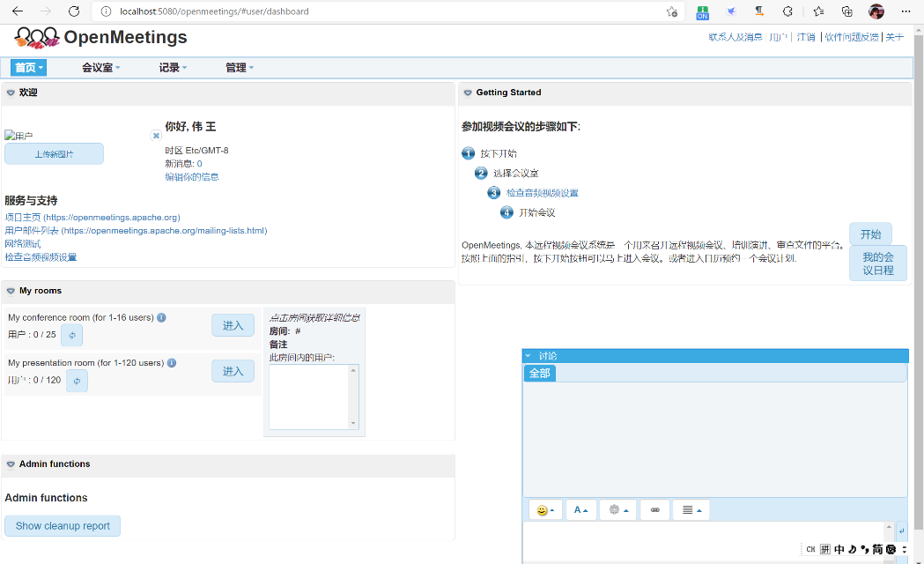
Task: Click the new messages count 0
Action: tap(199, 164)
